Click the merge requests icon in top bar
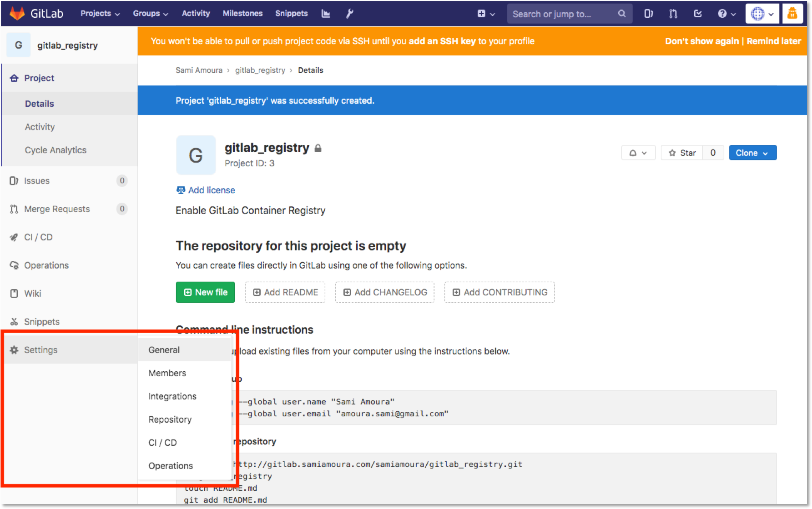The height and width of the screenshot is (509, 812). 673,13
